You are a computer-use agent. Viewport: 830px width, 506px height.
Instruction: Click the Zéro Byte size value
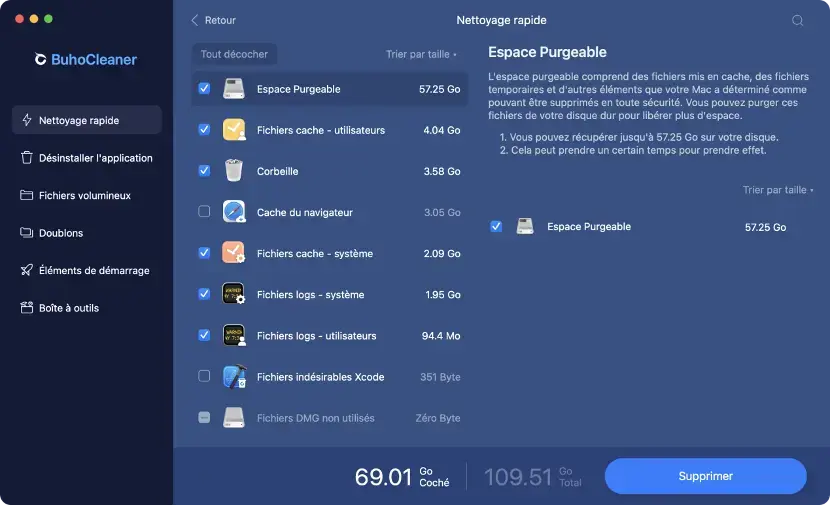pyautogui.click(x=438, y=418)
